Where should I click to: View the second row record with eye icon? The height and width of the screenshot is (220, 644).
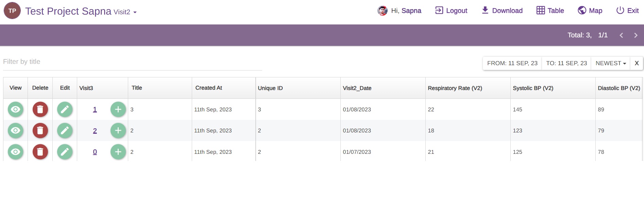[x=16, y=131]
